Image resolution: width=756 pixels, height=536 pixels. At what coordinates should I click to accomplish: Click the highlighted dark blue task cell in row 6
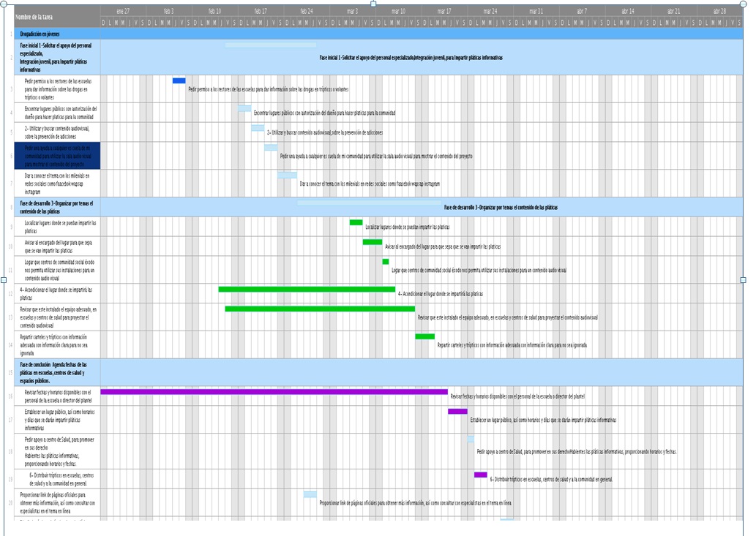tap(57, 156)
